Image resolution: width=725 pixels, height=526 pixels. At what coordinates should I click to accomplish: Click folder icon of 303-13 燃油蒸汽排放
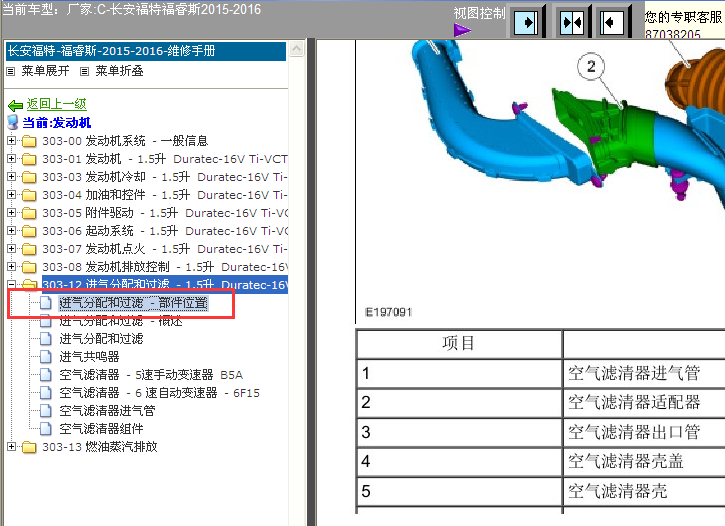(29, 447)
